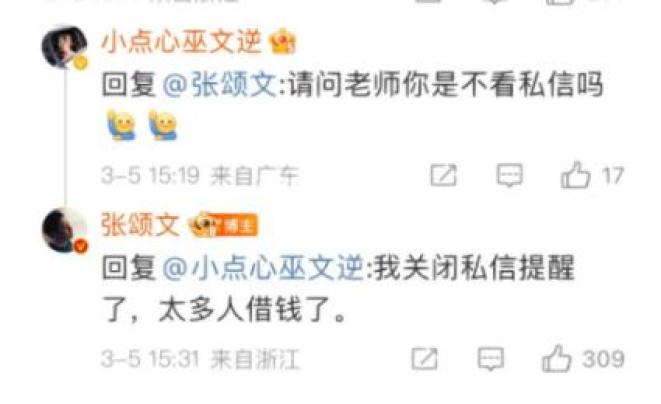This screenshot has height=404, width=661.
Task: Open 小点心巫文逆's profile avatar
Action: click(64, 47)
